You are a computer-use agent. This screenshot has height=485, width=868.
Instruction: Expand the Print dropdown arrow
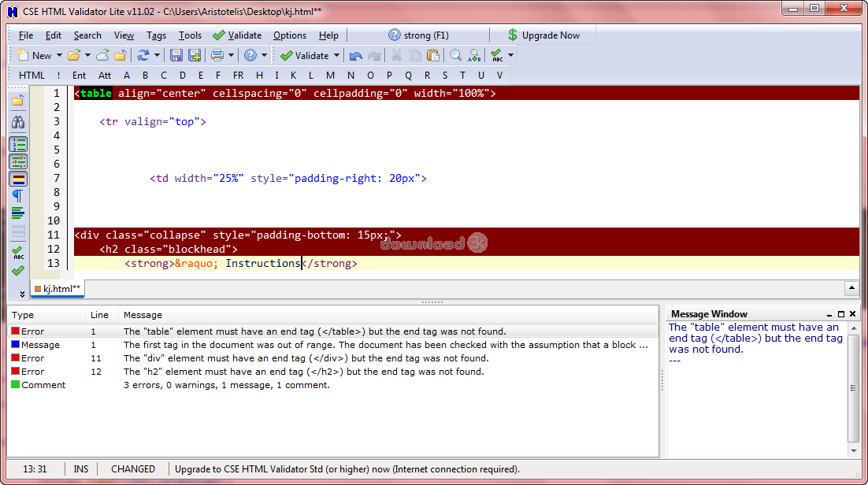232,55
